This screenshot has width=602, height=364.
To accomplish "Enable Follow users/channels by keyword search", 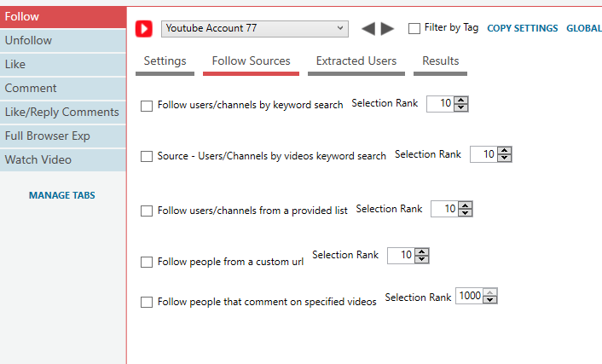I will point(147,106).
